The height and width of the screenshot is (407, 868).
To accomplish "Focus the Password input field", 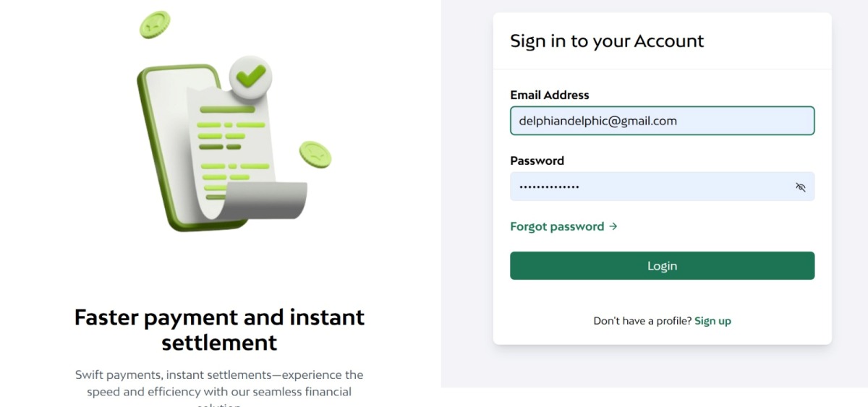I will [x=662, y=187].
